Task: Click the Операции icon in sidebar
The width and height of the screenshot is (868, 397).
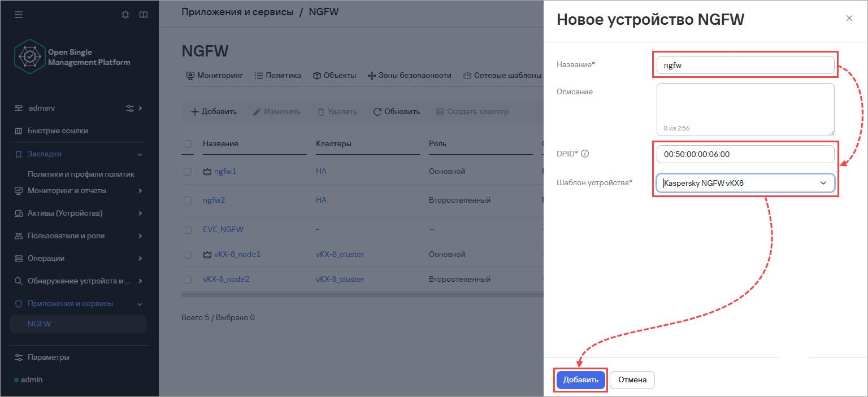Action: click(x=19, y=259)
